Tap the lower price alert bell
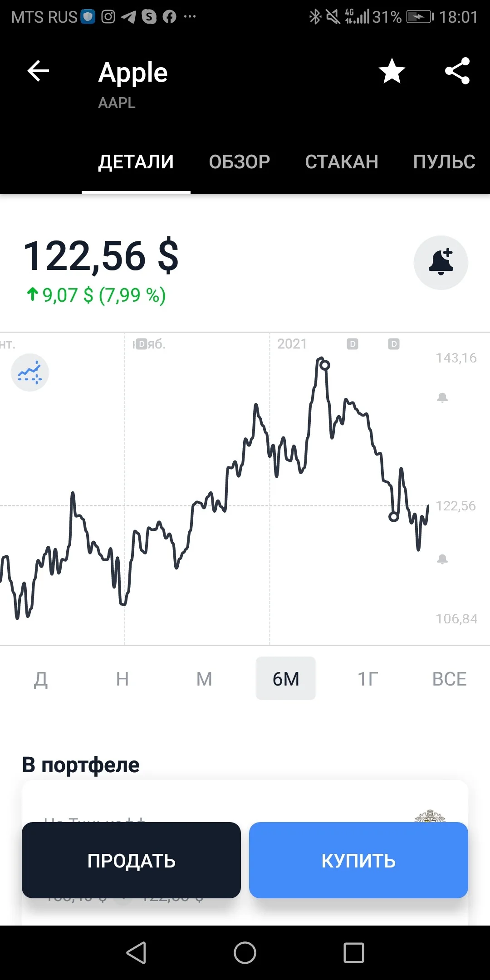This screenshot has height=980, width=490. click(442, 559)
